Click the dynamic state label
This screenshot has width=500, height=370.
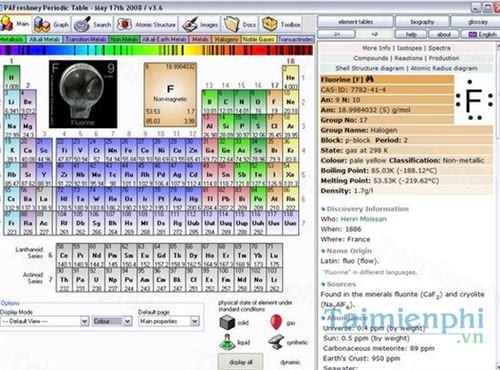[x=290, y=362]
